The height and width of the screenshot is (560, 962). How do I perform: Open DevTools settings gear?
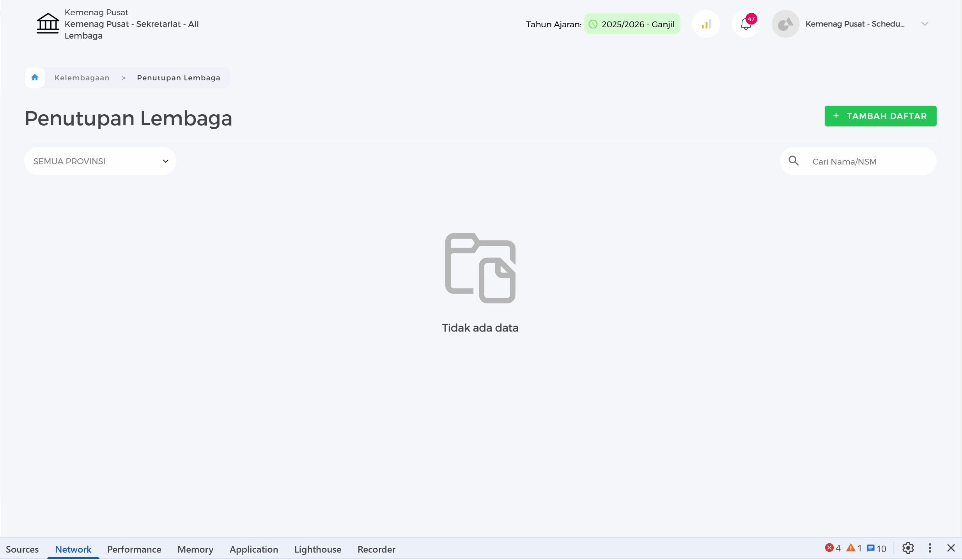tap(908, 548)
